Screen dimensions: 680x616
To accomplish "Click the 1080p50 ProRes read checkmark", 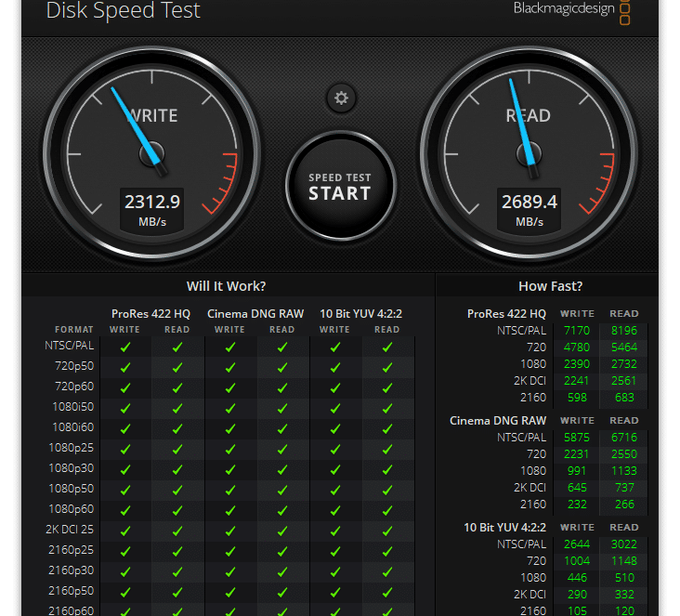I will coord(177,491).
